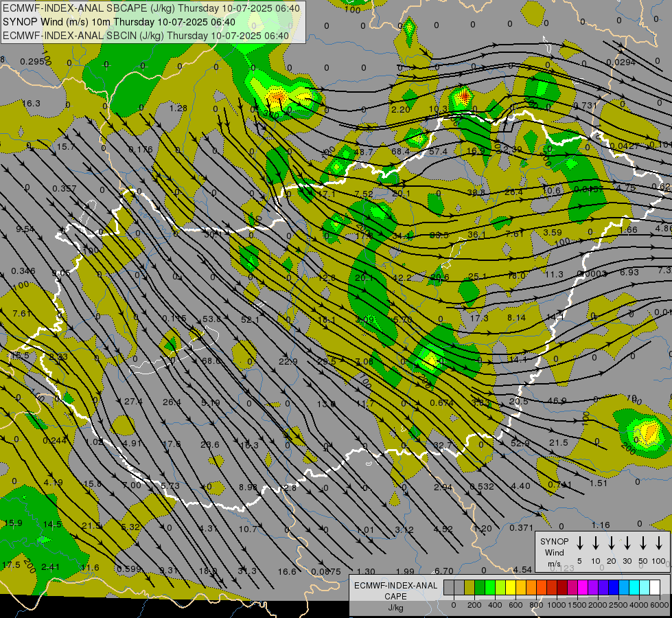Click the wind legend arrow labeled 30
672x618 pixels.
click(x=627, y=543)
